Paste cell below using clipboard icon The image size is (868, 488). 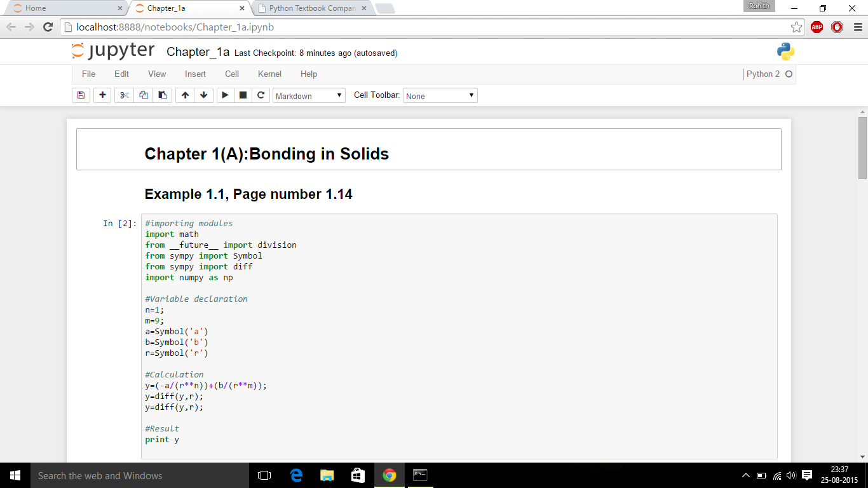coord(162,95)
